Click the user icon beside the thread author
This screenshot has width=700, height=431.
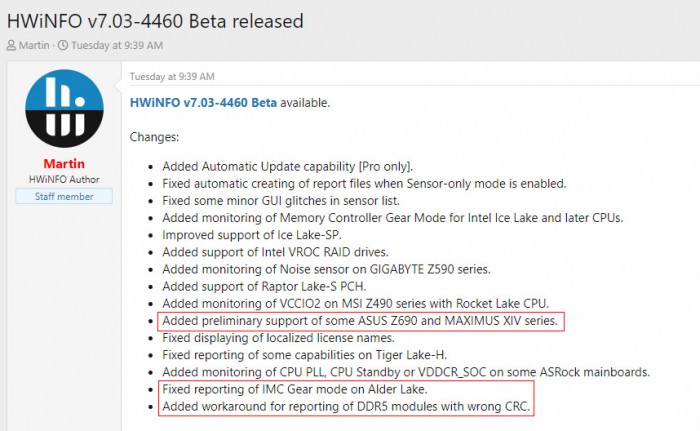click(12, 45)
